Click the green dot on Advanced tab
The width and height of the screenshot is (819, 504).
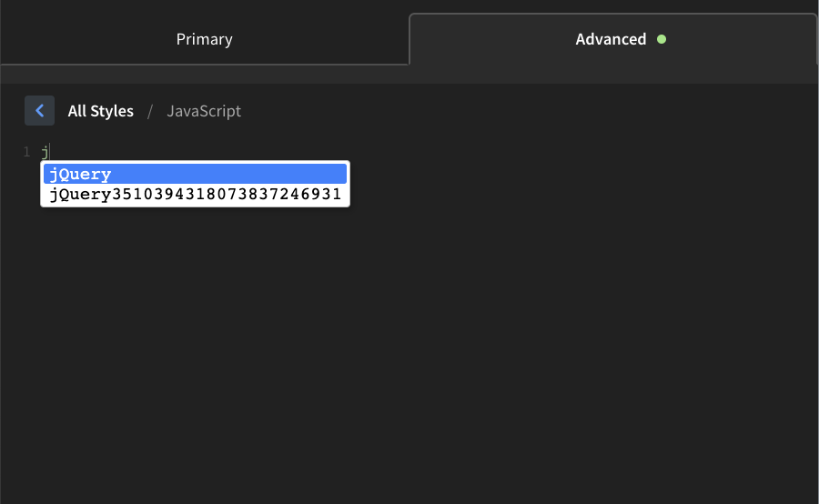point(662,39)
